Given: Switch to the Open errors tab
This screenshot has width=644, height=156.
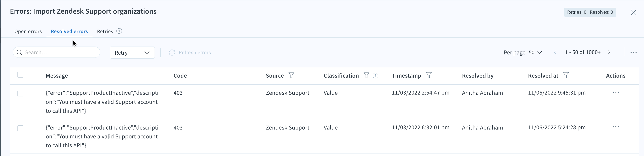Looking at the screenshot, I should (28, 31).
